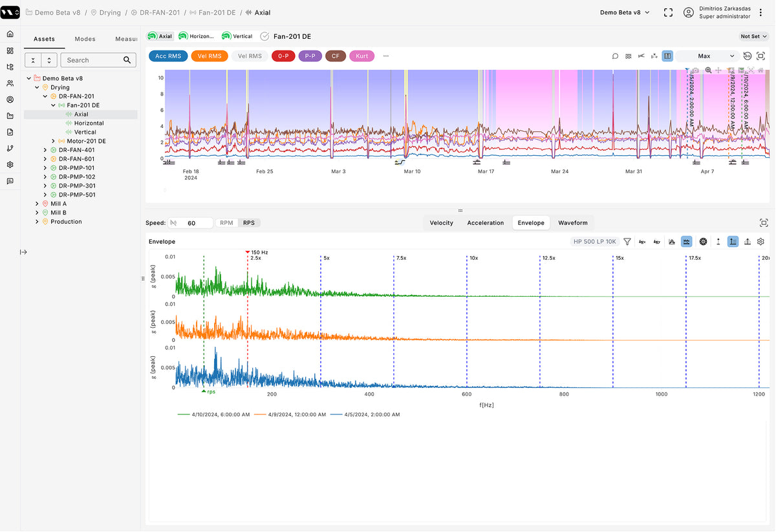Maximize the trend chart panel
The image size is (776, 532).
point(760,56)
